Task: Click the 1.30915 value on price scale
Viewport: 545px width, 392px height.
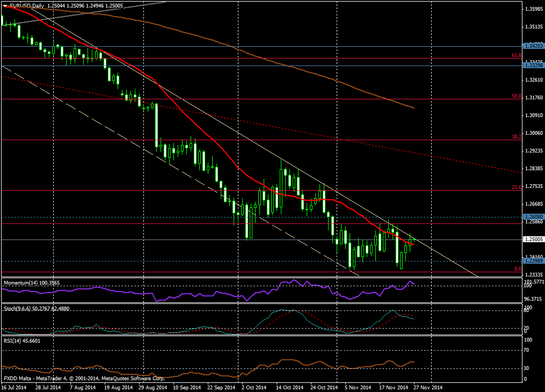Action: (x=533, y=115)
